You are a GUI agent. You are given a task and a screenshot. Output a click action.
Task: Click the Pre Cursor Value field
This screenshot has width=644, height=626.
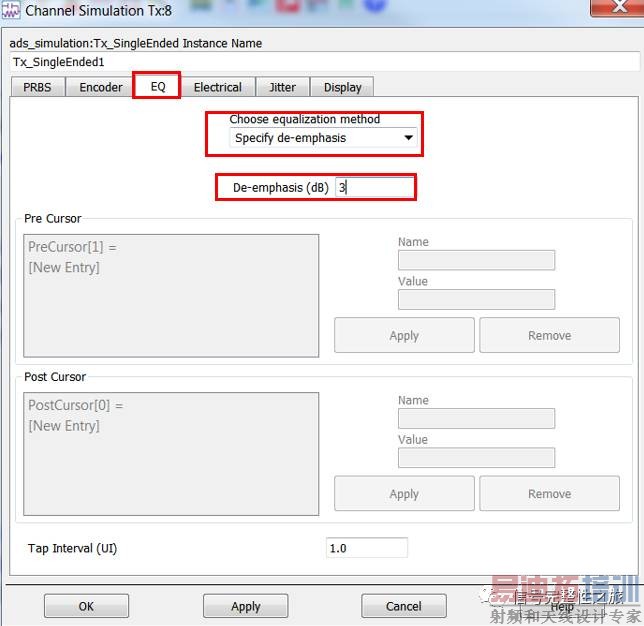[476, 299]
